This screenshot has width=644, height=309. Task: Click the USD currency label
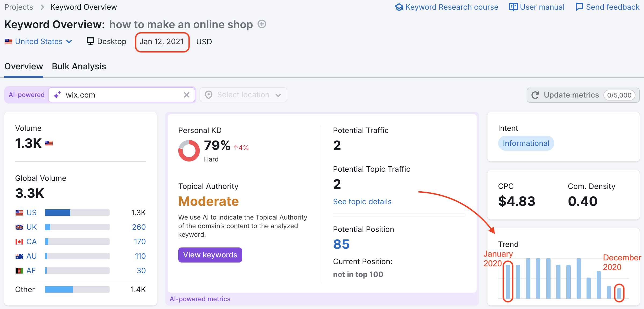coord(204,42)
